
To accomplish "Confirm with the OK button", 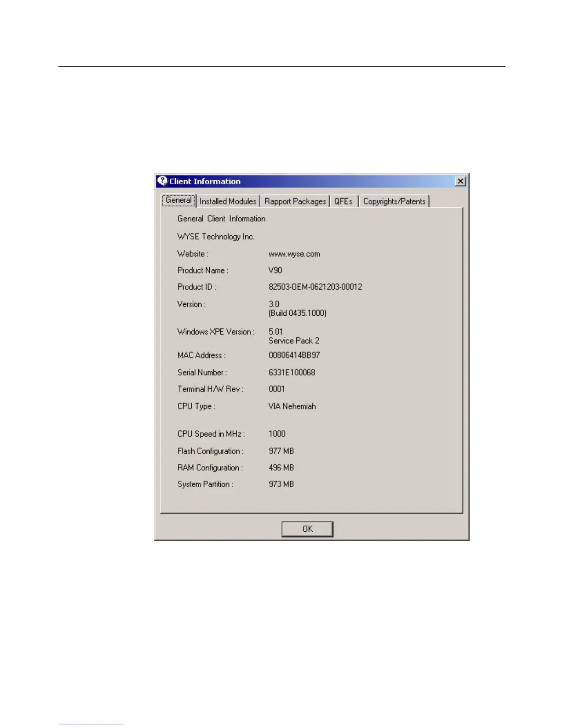I will (307, 529).
